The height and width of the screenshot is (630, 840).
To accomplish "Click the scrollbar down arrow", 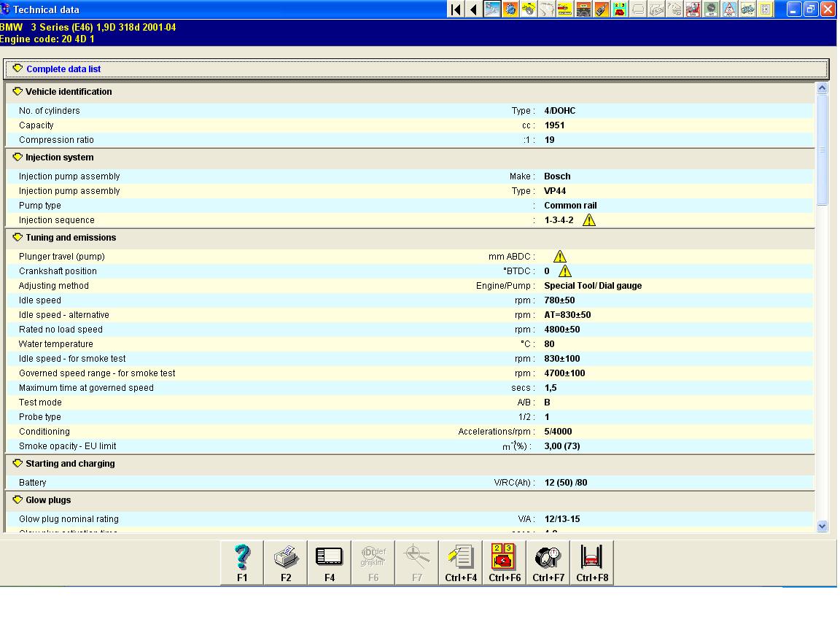I will pos(822,526).
